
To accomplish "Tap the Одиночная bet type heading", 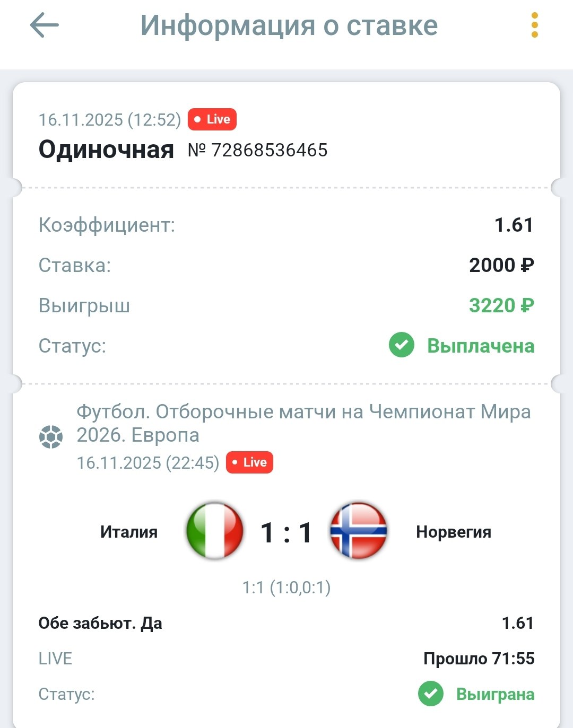I will [106, 150].
